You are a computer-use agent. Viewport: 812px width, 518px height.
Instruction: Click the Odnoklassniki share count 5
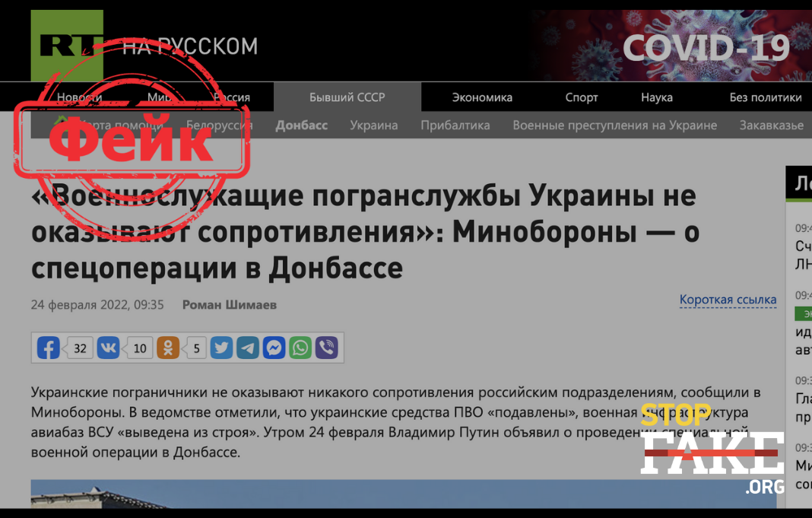pos(196,348)
